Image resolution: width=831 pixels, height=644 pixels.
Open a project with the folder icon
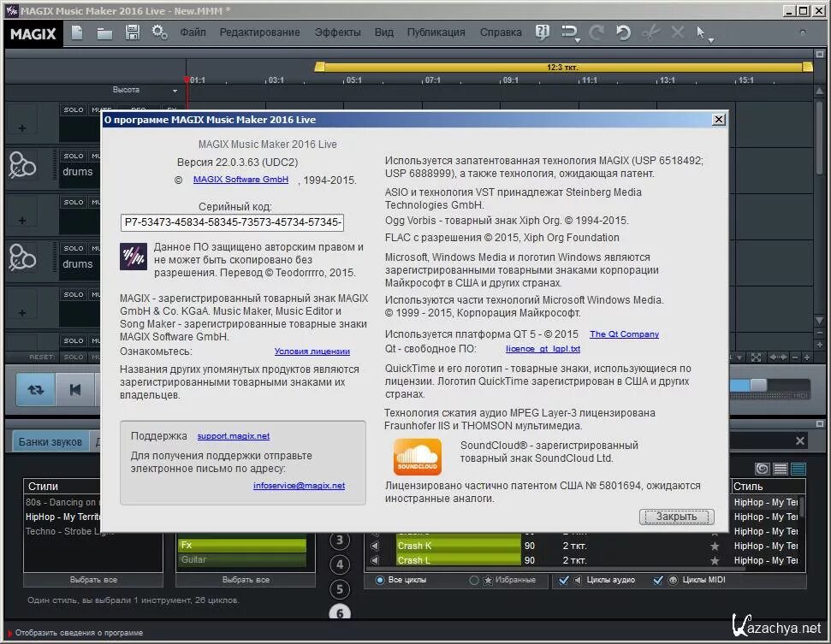tap(104, 33)
